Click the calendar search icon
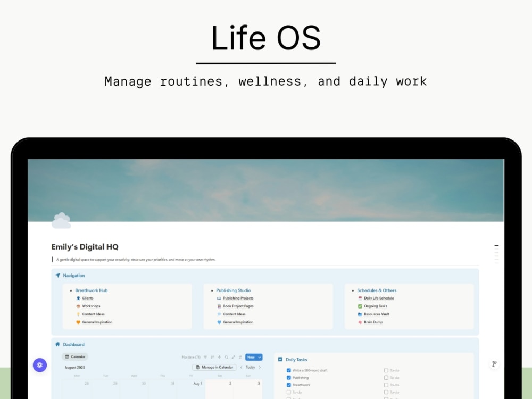The image size is (532, 399). point(226,358)
